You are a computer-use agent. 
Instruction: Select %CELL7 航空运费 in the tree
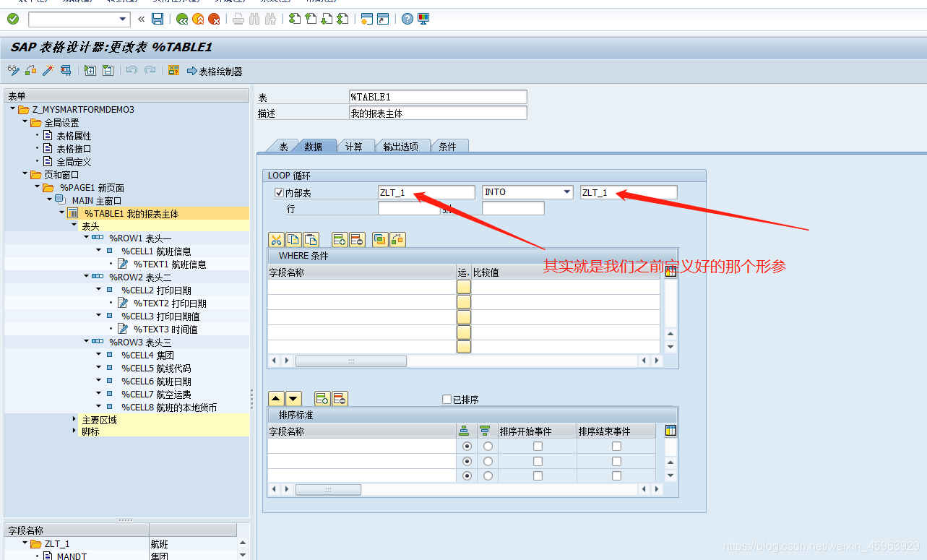[156, 395]
